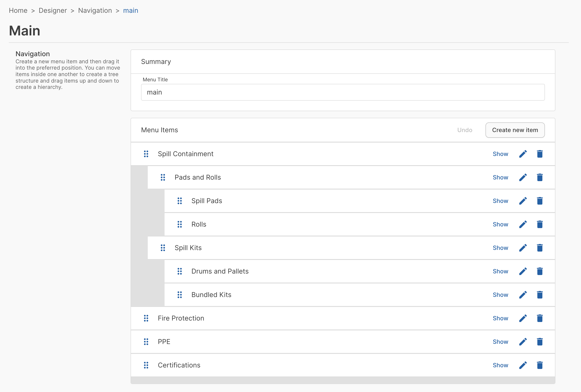Edit the Bundled Kits item
Viewport: 581px width, 392px height.
point(523,295)
